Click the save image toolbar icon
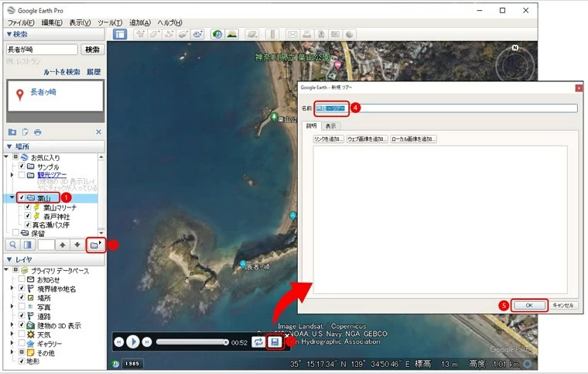Image resolution: width=588 pixels, height=374 pixels. (x=321, y=34)
